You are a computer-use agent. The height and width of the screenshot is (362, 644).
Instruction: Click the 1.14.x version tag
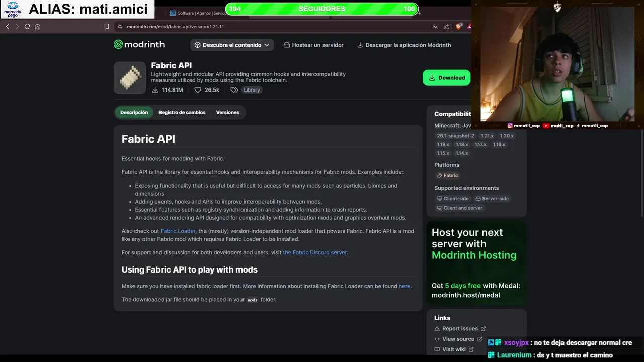coord(462,153)
